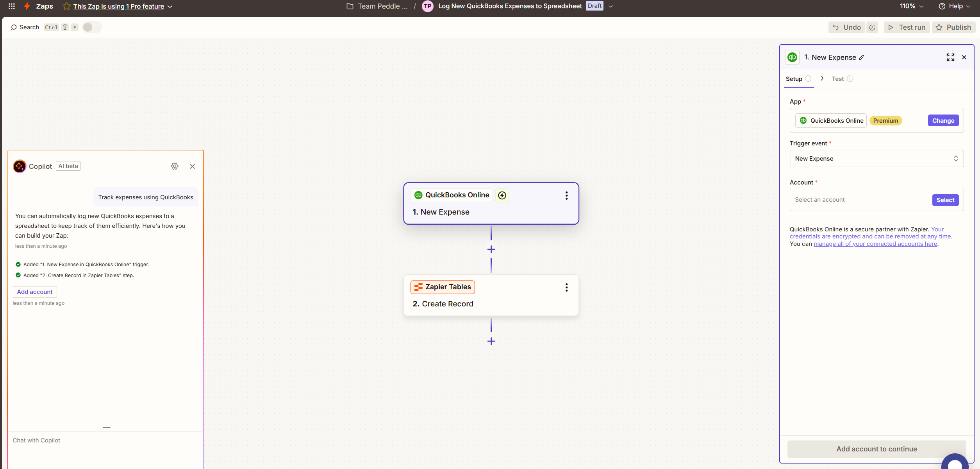980x469 pixels.
Task: Open the apps grid menu
Action: pyautogui.click(x=12, y=6)
